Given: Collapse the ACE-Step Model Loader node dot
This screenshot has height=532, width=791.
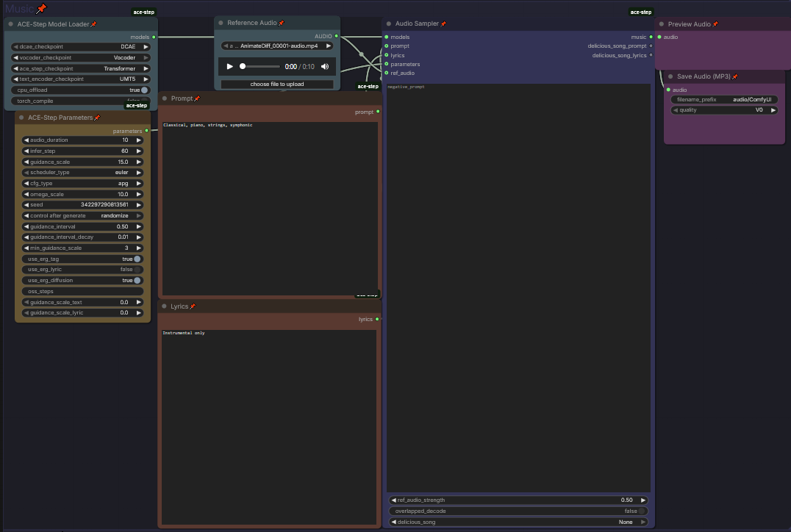Looking at the screenshot, I should coord(10,24).
